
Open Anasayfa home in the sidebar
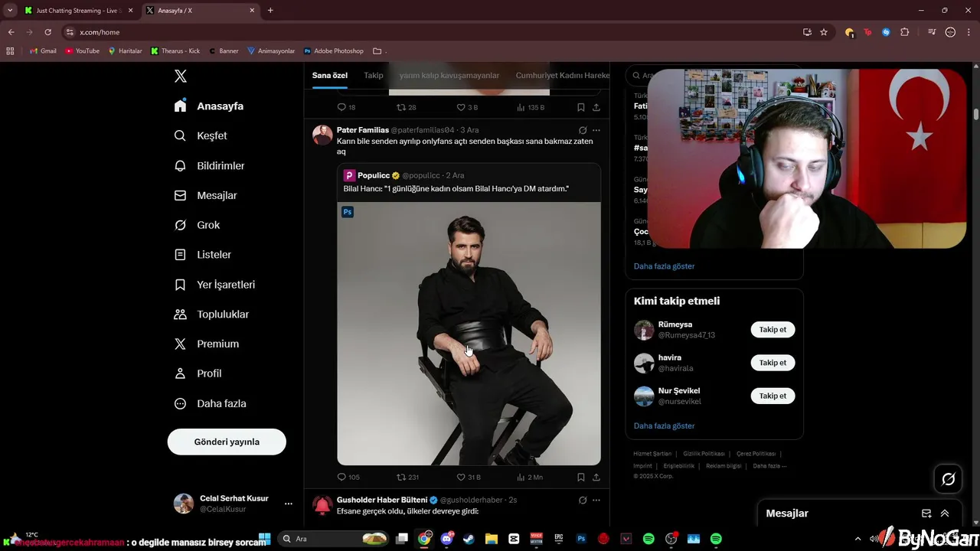coord(208,106)
